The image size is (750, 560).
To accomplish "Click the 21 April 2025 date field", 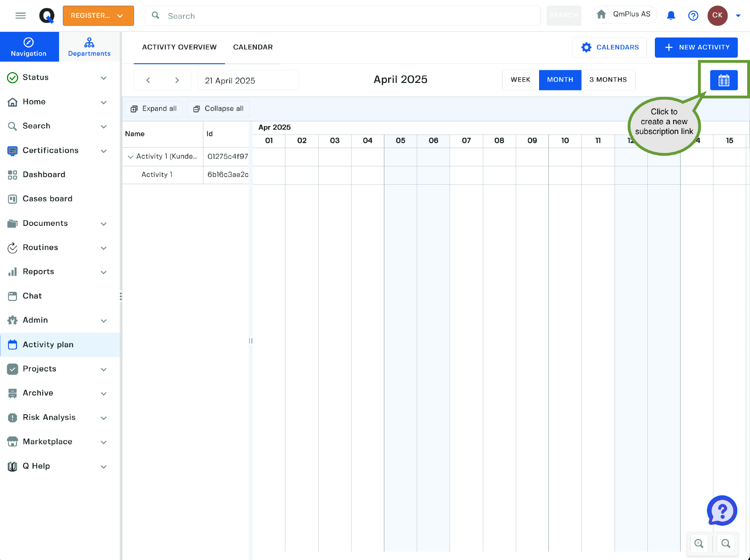I will (x=247, y=80).
